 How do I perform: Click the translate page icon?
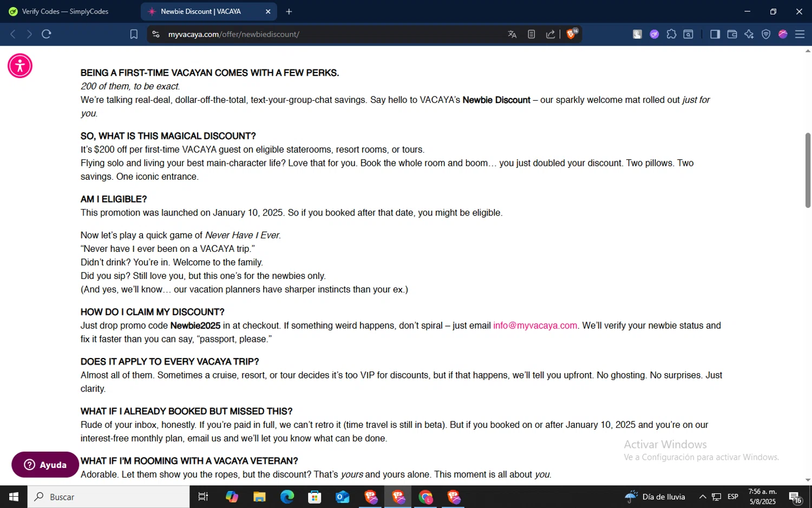pos(512,34)
